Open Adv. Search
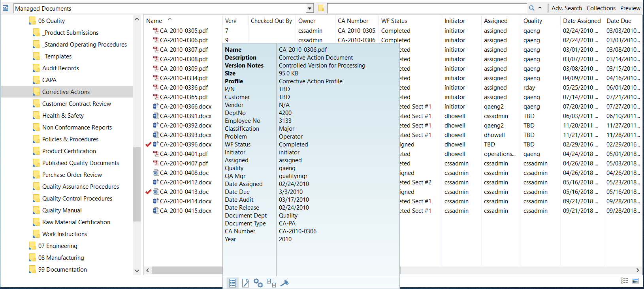Screen dimensions: 644x289 567,8
